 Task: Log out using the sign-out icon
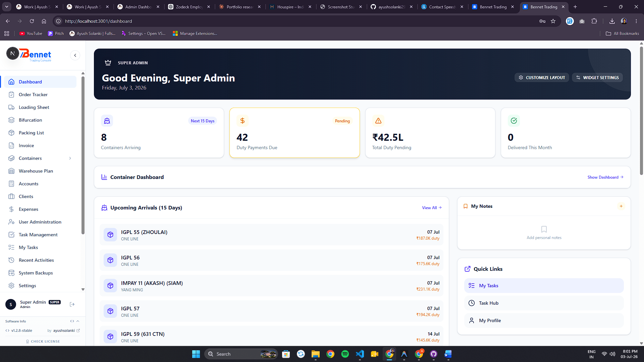[x=72, y=304]
